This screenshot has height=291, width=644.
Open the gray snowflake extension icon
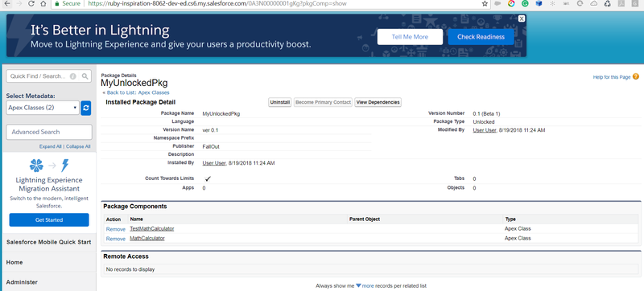tap(552, 3)
